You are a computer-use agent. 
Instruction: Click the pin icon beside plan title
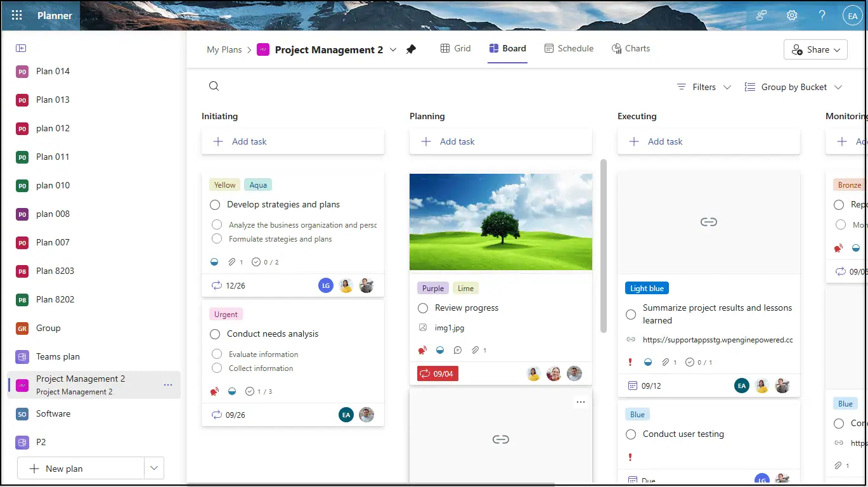(x=411, y=49)
